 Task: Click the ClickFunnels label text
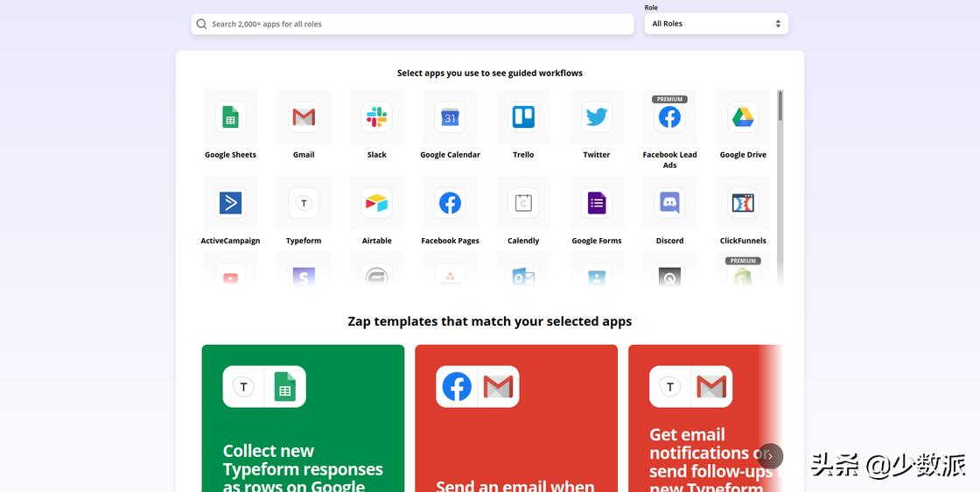(743, 241)
